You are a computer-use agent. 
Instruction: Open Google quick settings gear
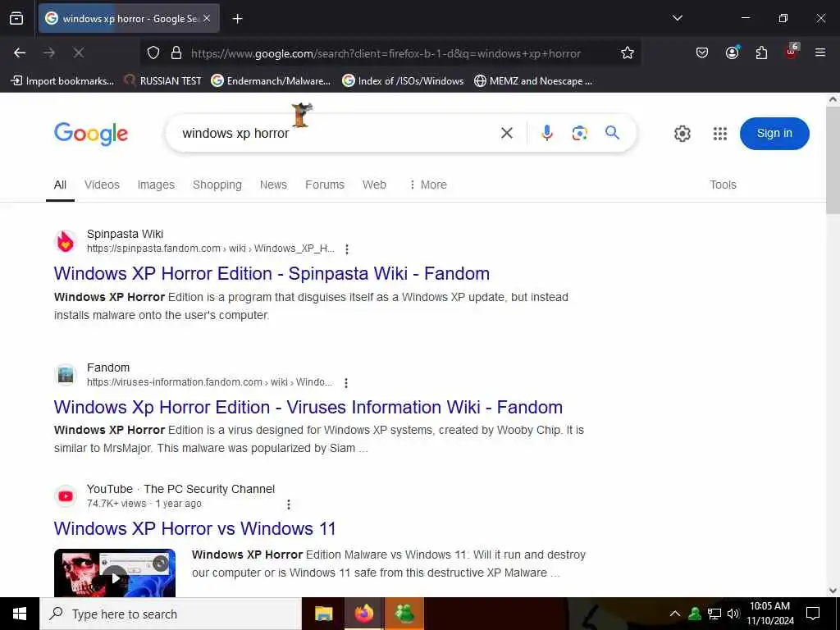(682, 134)
